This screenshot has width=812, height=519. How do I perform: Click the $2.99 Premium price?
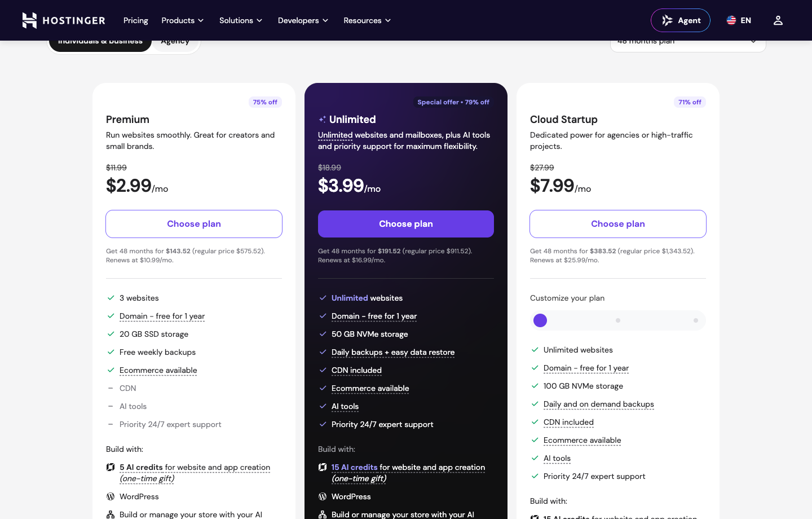[129, 185]
